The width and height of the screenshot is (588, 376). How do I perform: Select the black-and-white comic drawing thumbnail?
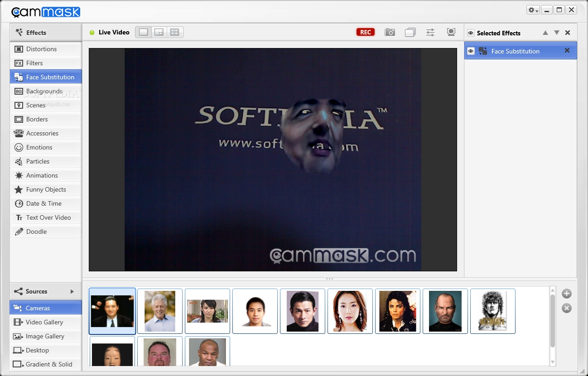click(x=493, y=311)
